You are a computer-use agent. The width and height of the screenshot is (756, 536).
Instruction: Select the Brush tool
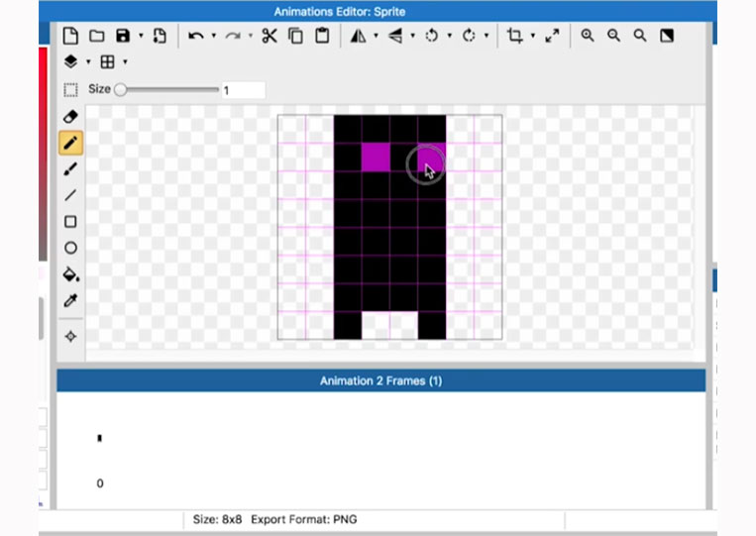(70, 169)
